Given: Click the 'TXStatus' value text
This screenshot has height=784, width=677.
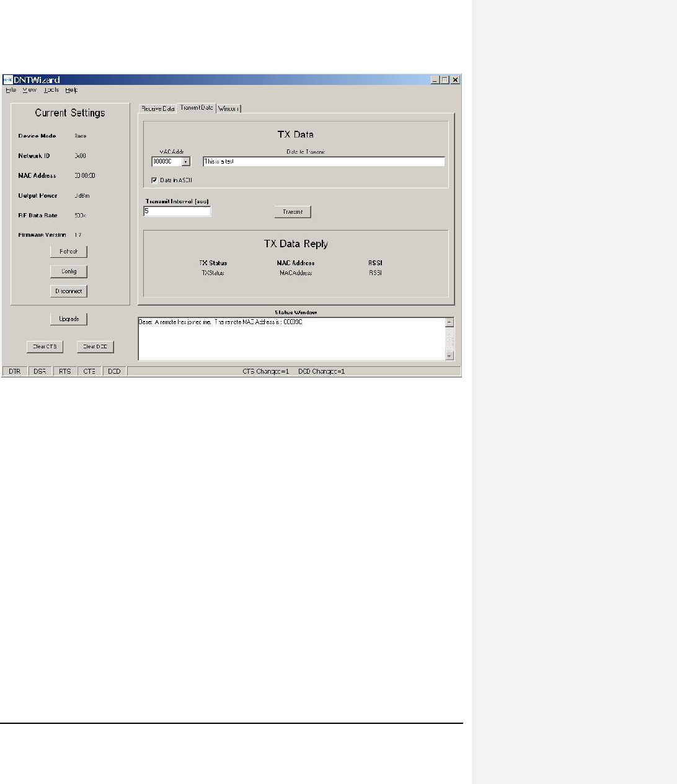Looking at the screenshot, I should (213, 273).
